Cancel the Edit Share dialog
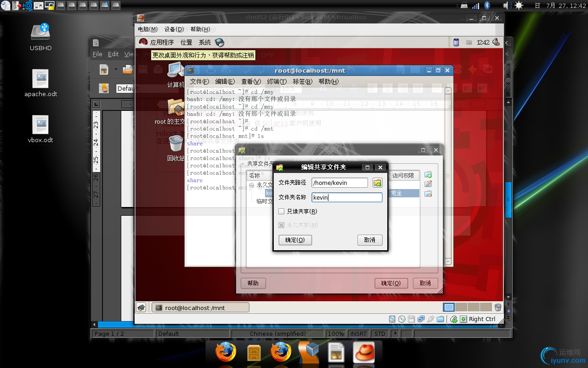 tap(370, 240)
